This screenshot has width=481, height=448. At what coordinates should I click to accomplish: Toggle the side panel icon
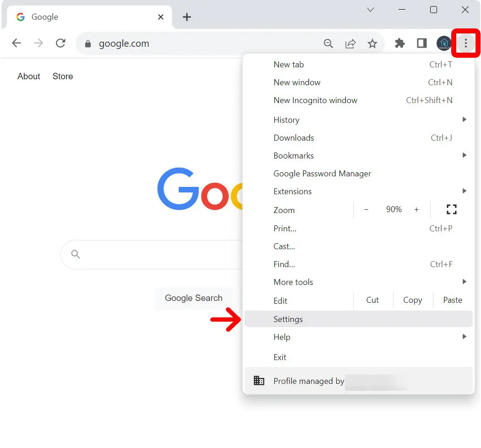click(x=421, y=44)
